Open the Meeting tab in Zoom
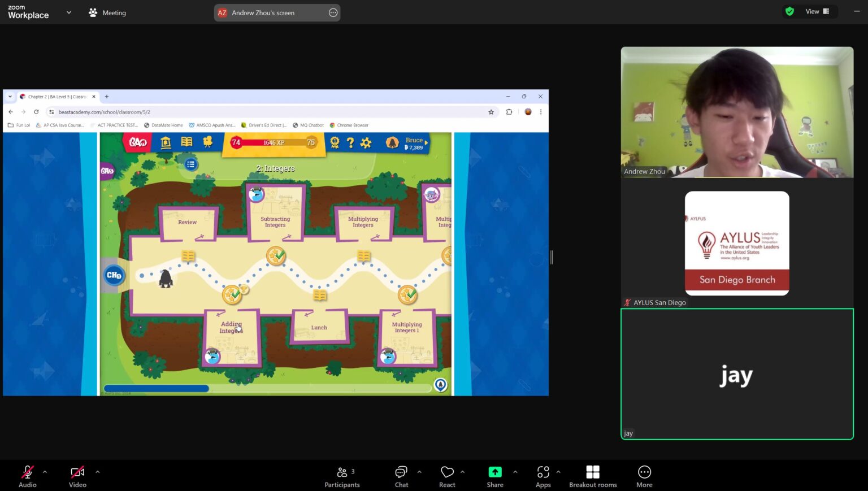The height and width of the screenshot is (491, 868). click(107, 12)
